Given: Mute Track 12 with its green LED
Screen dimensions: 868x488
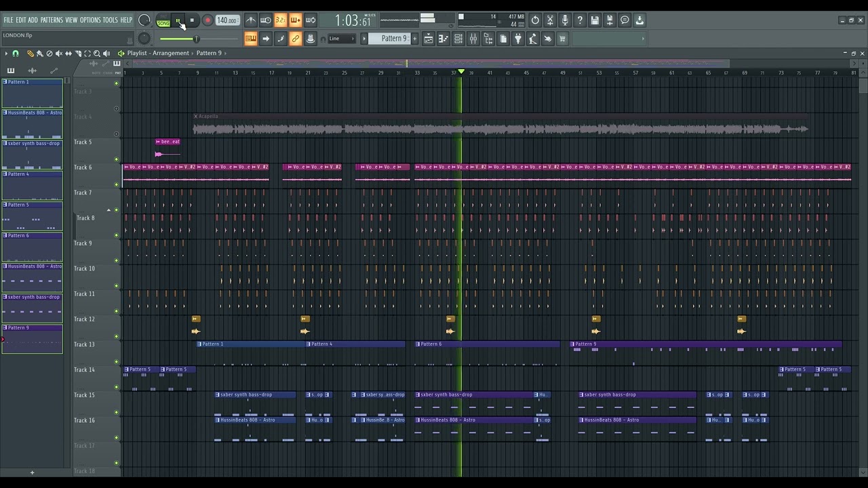Looking at the screenshot, I should coord(116,336).
